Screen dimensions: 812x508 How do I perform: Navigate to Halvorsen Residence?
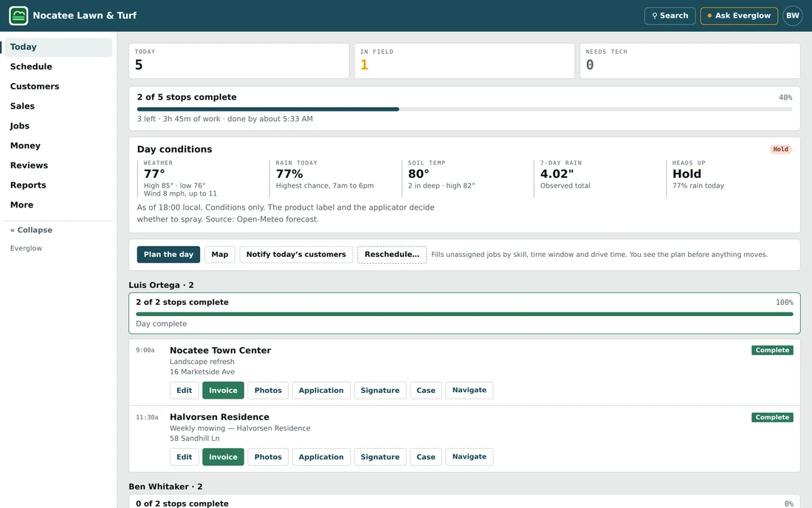pyautogui.click(x=469, y=457)
